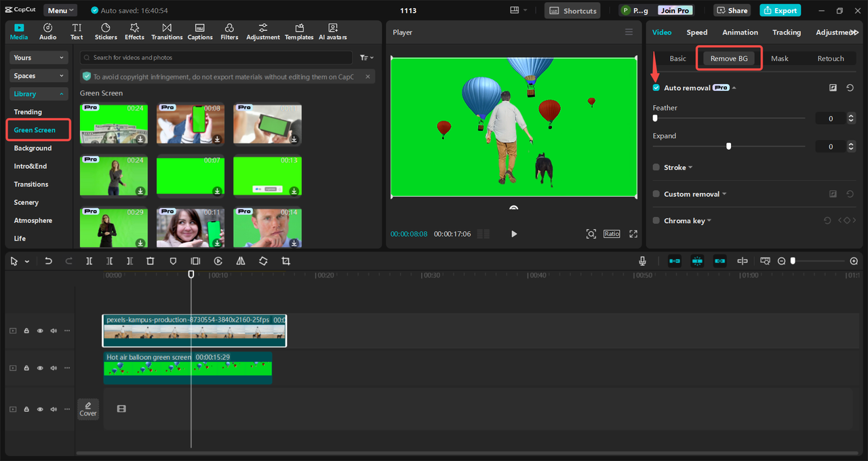Enable the Stroke checkbox
The image size is (868, 461).
coord(656,167)
